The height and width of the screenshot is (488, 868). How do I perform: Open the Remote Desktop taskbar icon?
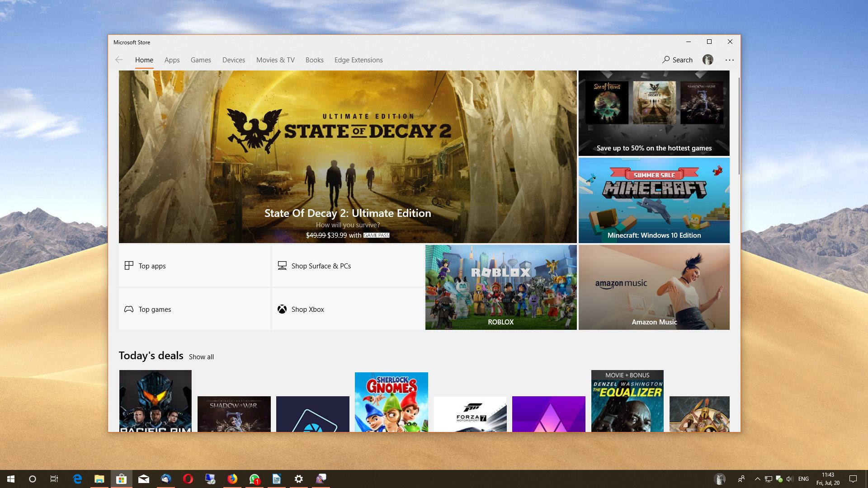point(210,479)
